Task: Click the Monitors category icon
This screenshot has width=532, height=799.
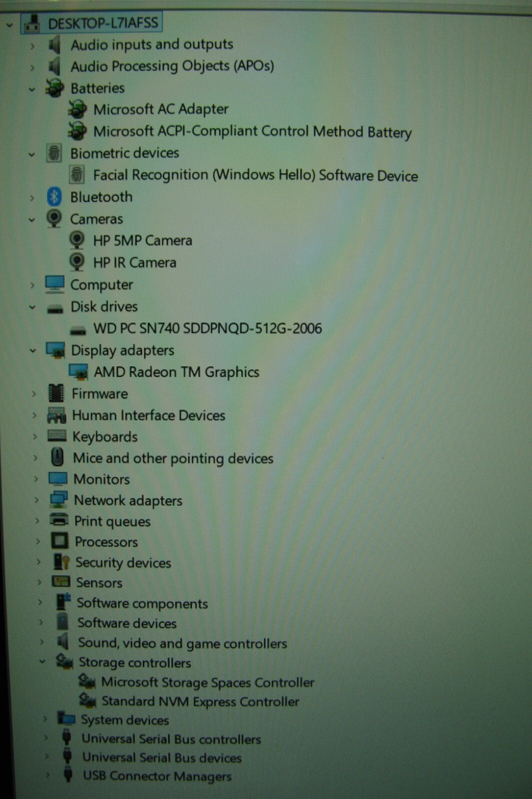Action: click(58, 479)
